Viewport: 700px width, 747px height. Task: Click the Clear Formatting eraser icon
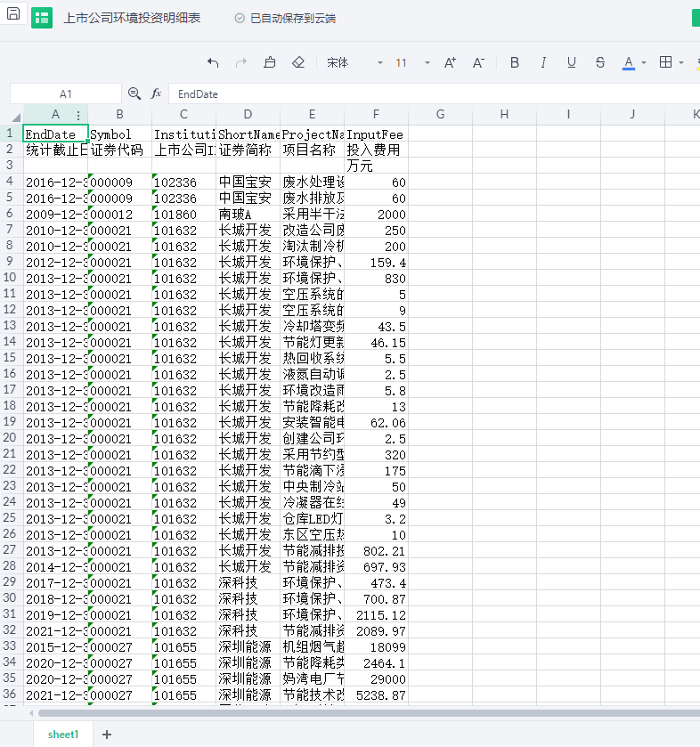[298, 62]
